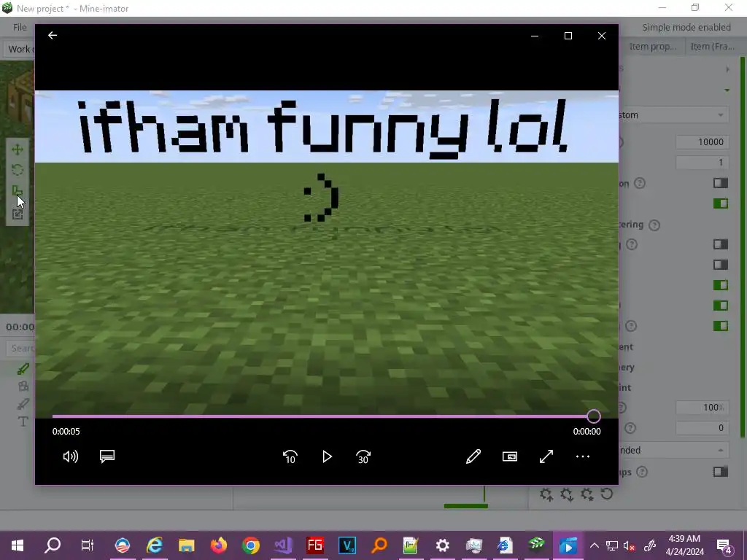Click the field showing value 0

[703, 428]
